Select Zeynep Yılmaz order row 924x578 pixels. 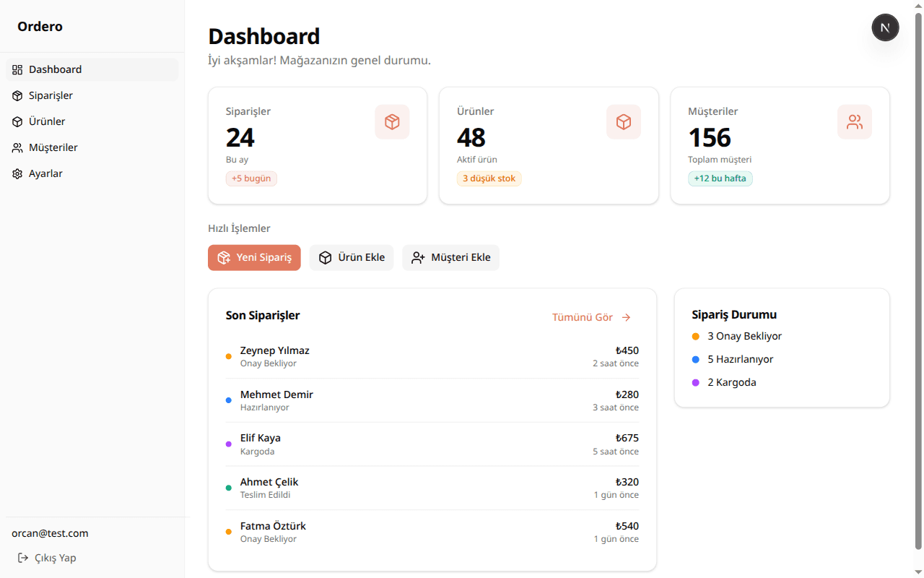[x=432, y=356]
